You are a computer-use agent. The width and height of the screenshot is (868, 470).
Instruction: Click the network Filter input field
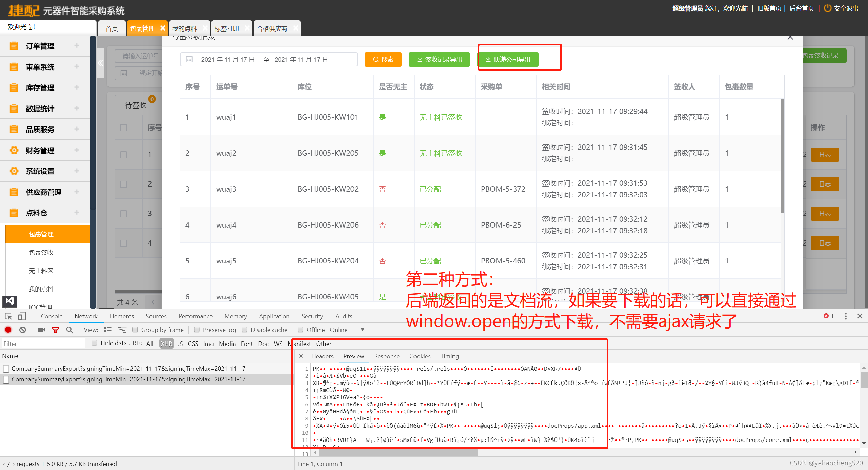coord(43,344)
